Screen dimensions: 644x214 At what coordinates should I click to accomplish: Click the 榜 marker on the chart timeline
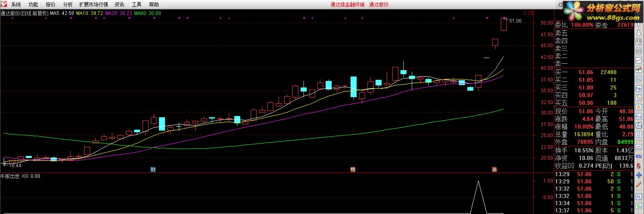(353, 170)
